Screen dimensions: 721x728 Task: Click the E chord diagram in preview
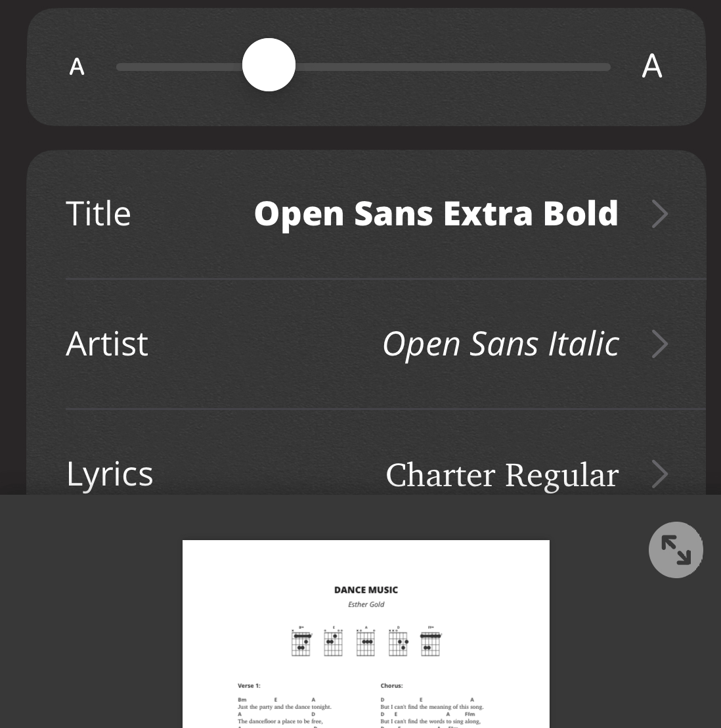click(x=333, y=641)
